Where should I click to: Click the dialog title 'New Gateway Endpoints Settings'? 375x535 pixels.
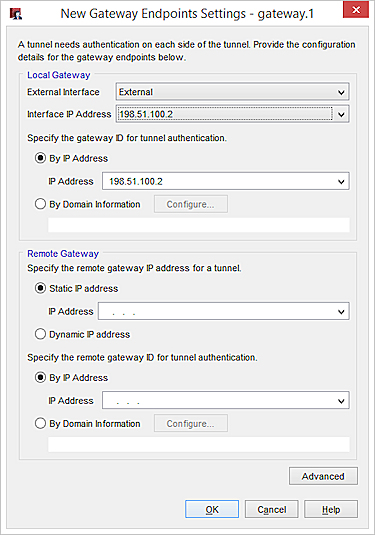187,14
